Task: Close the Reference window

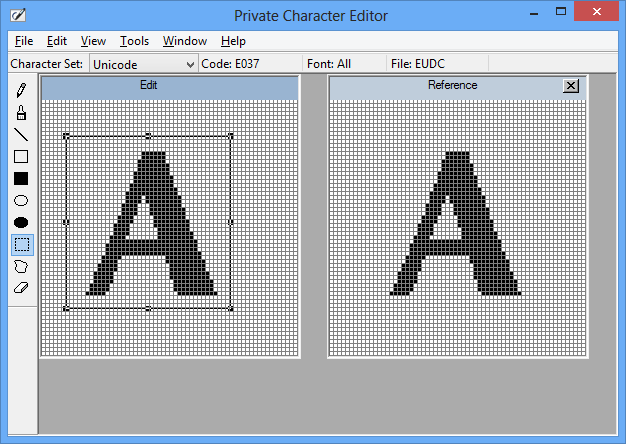Action: 571,86
